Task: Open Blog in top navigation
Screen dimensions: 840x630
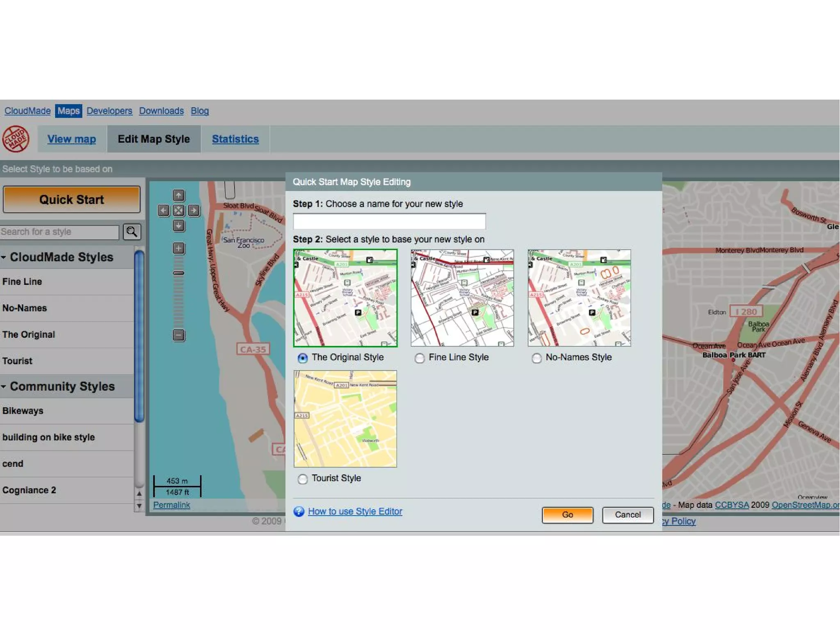Action: click(200, 111)
